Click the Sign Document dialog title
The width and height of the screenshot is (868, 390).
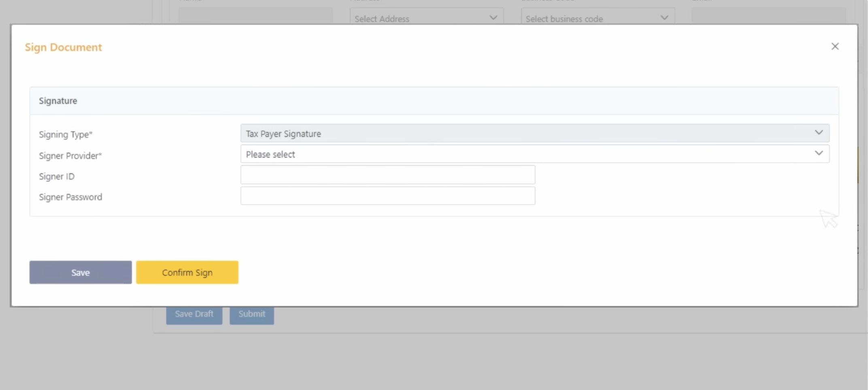click(63, 47)
